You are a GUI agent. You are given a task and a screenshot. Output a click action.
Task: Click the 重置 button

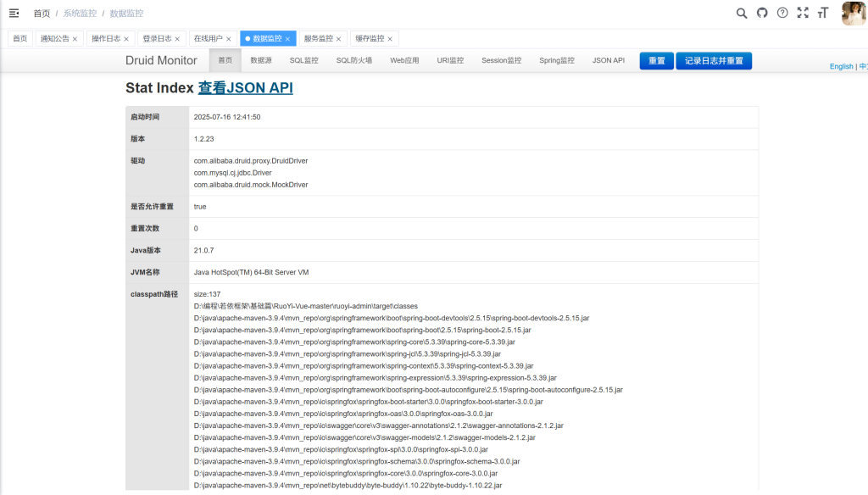point(656,61)
